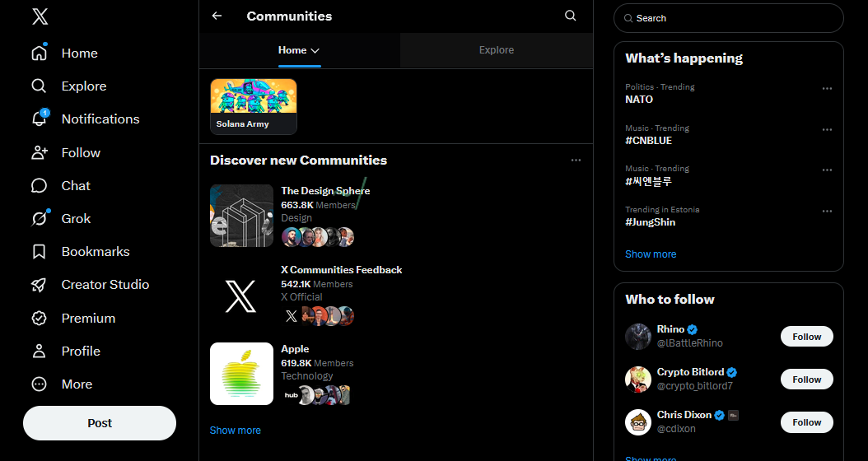
Task: Click the Technology category label
Action: coord(307,375)
